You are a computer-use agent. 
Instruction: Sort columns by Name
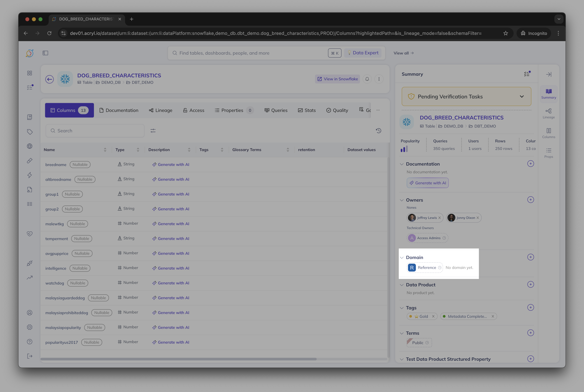coord(105,150)
